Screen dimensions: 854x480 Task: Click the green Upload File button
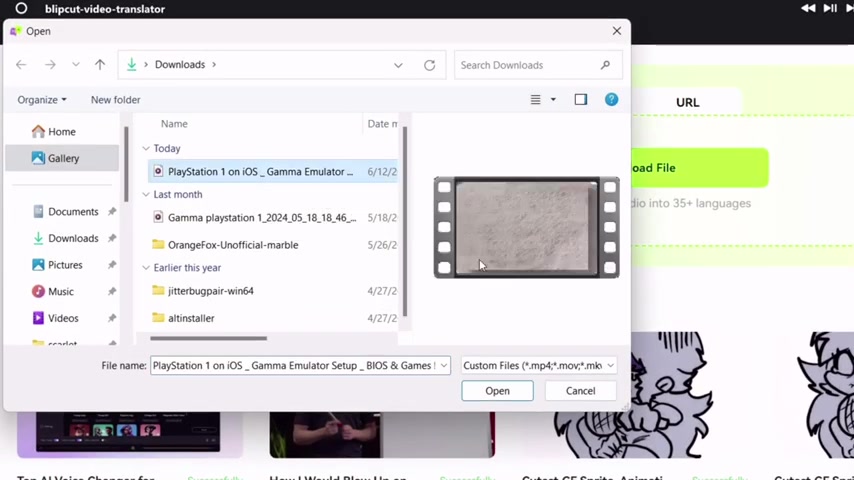click(x=700, y=168)
